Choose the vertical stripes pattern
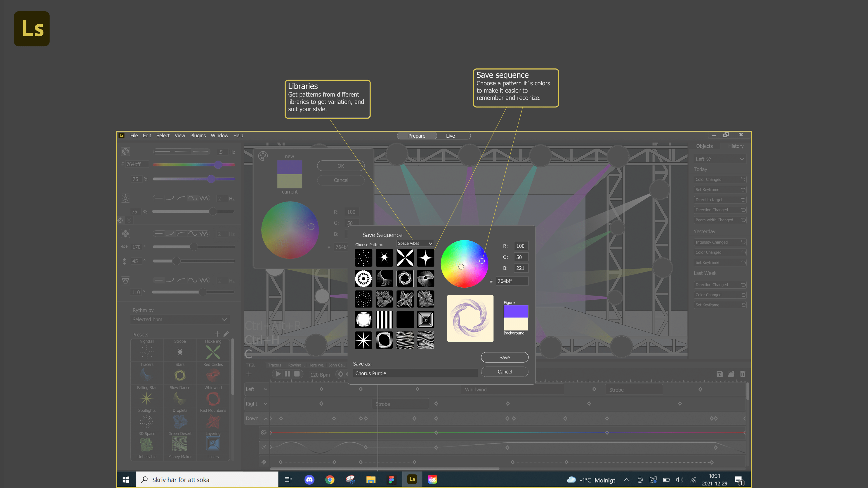 (x=384, y=319)
